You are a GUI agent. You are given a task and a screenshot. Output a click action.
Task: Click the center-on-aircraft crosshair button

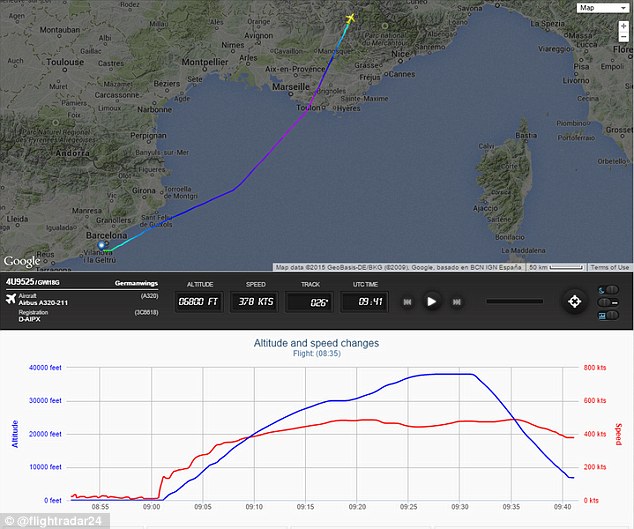click(x=574, y=300)
